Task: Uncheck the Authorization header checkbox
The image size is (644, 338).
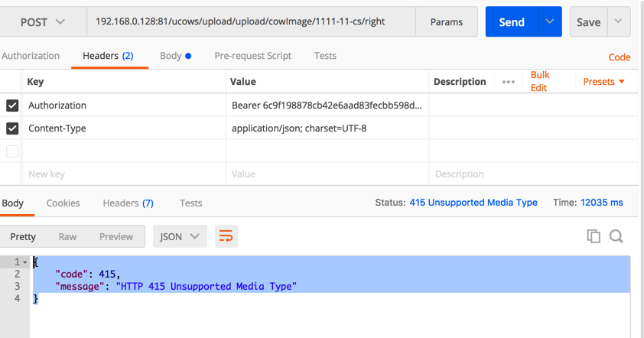Action: [x=12, y=106]
